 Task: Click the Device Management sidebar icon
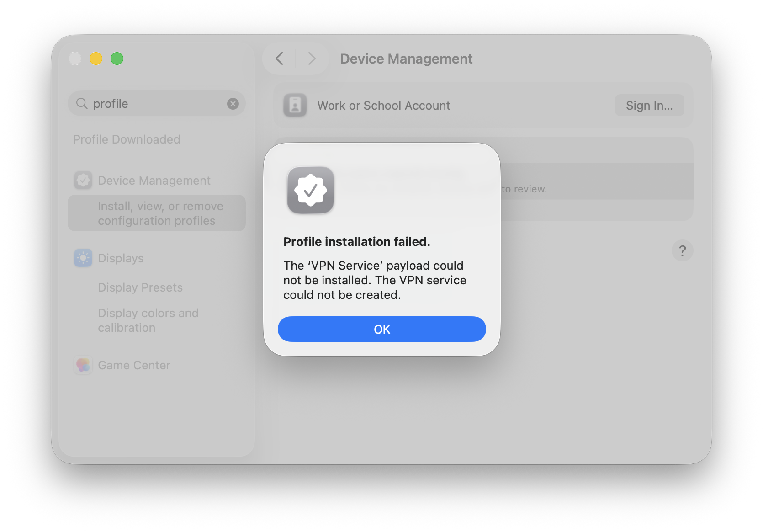pyautogui.click(x=83, y=181)
